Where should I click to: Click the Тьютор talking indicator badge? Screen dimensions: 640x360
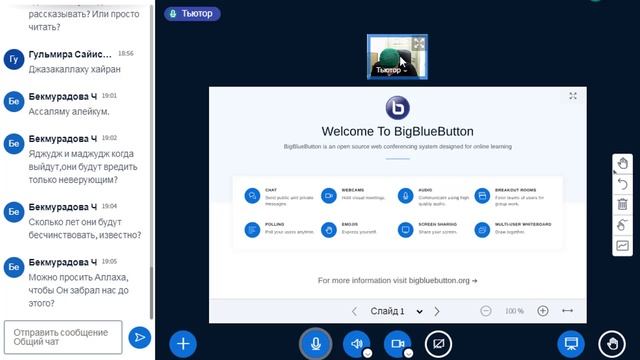(192, 13)
